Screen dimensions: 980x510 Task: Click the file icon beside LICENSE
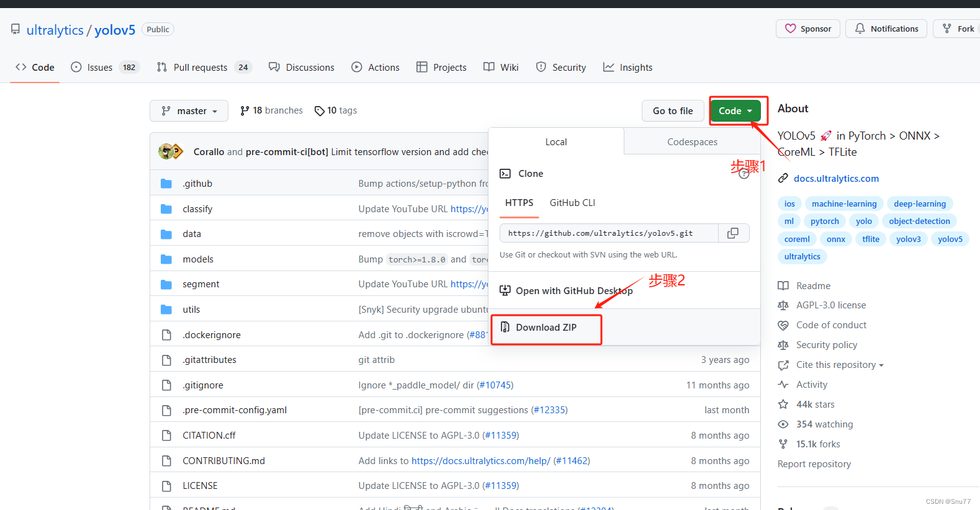click(x=166, y=486)
